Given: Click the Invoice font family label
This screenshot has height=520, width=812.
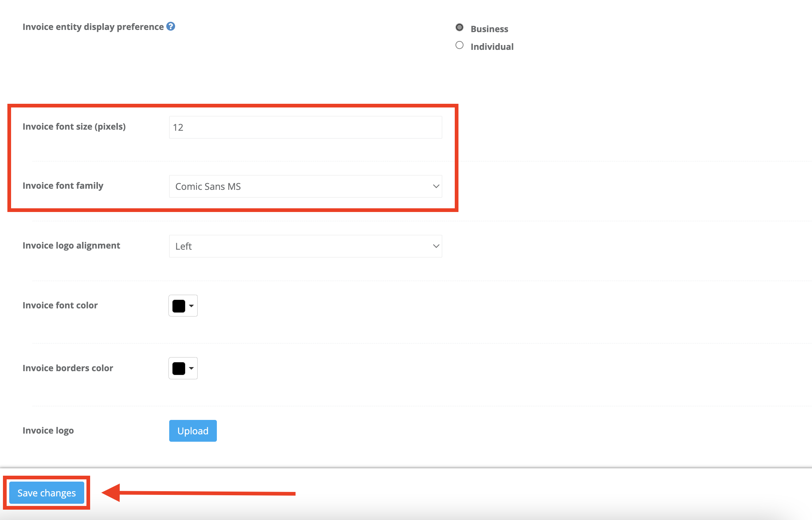Looking at the screenshot, I should click(x=63, y=186).
